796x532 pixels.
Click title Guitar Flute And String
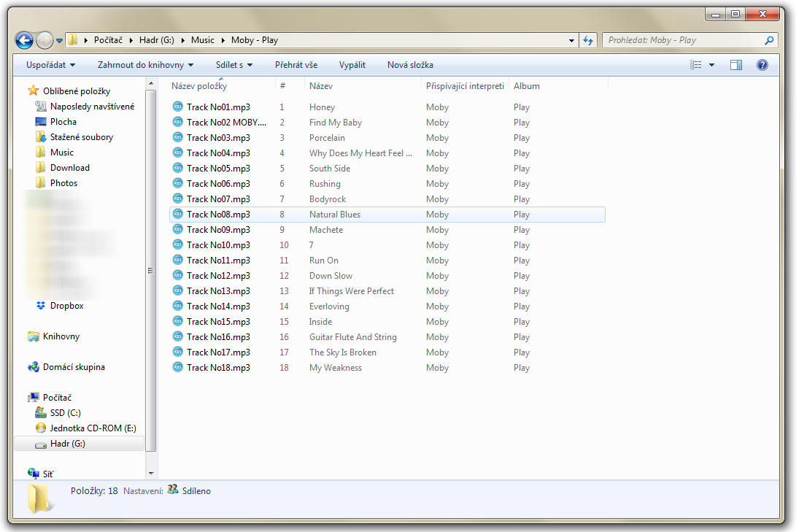point(353,336)
